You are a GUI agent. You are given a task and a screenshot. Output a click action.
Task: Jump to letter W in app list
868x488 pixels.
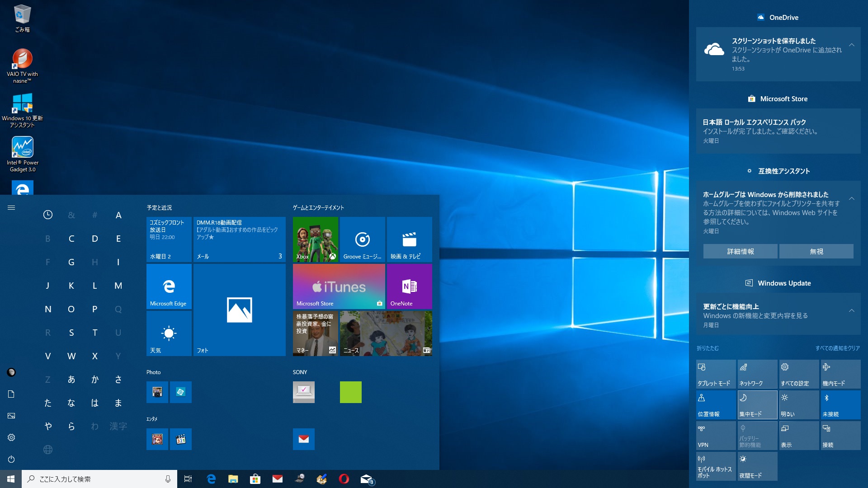[71, 356]
